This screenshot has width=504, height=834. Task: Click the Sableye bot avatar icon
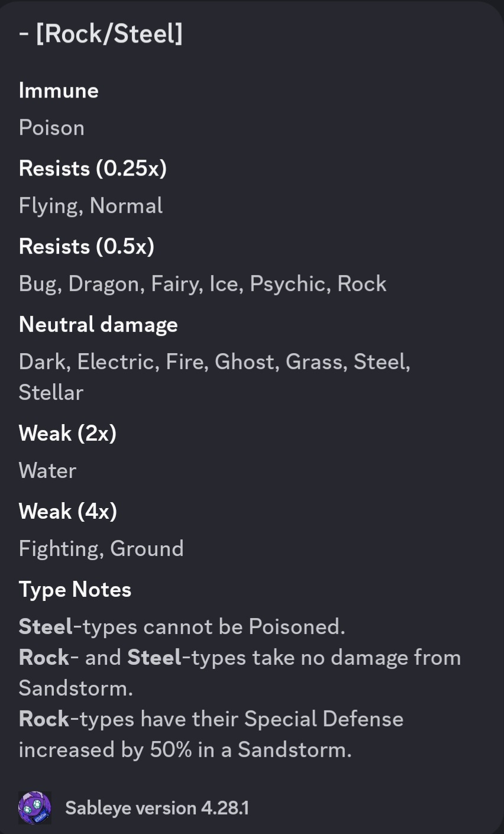[x=35, y=808]
